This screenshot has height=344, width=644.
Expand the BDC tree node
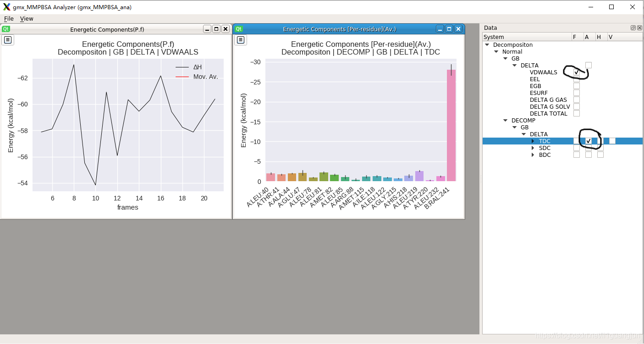pos(533,155)
